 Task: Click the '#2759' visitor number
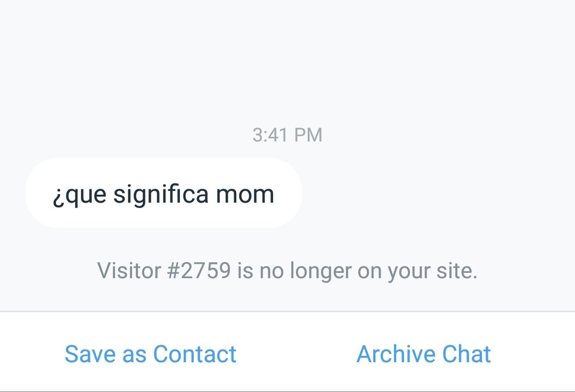point(199,271)
